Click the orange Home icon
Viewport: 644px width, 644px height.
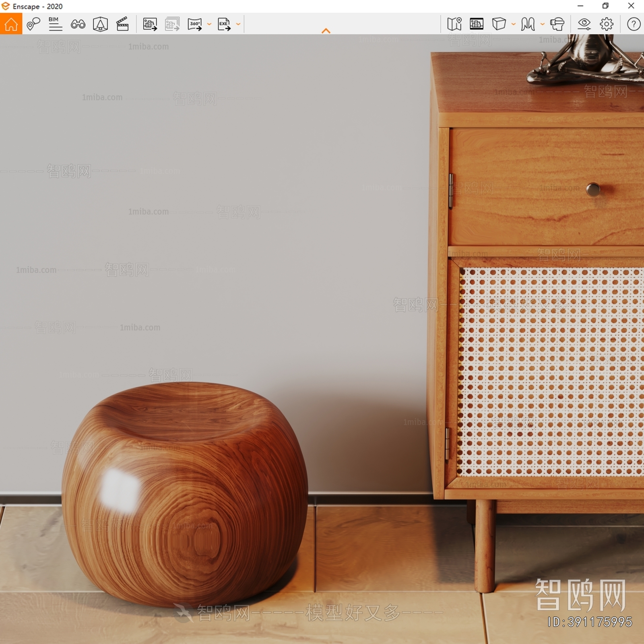pyautogui.click(x=11, y=24)
